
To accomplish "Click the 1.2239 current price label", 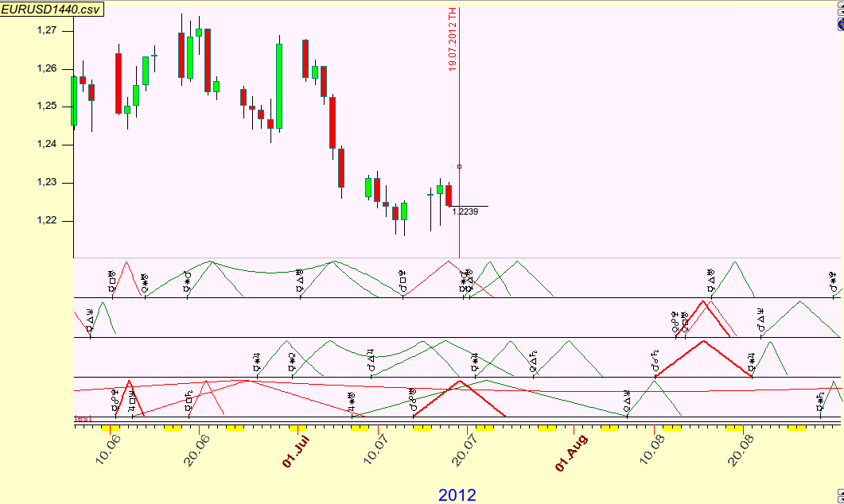I will tap(465, 211).
